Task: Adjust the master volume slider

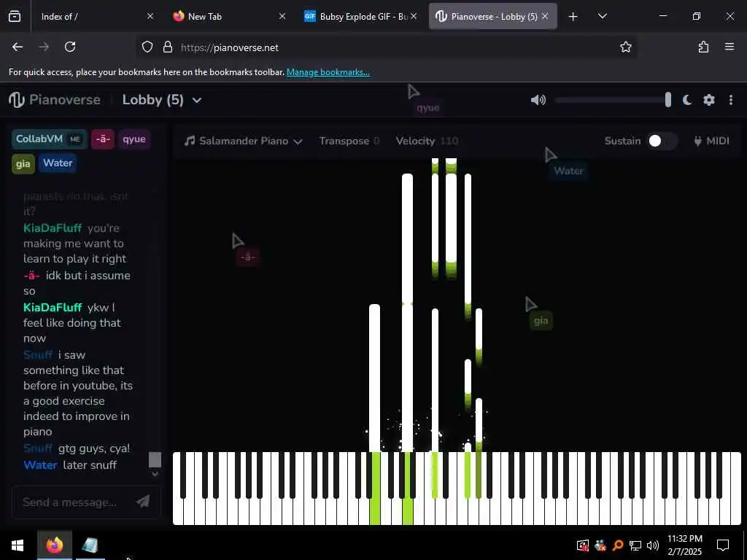Action: [x=614, y=100]
